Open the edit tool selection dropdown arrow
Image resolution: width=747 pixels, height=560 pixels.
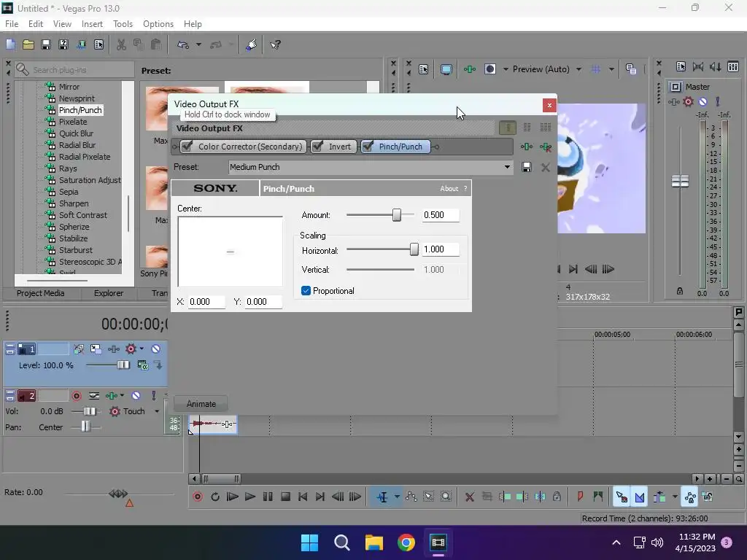(x=396, y=497)
